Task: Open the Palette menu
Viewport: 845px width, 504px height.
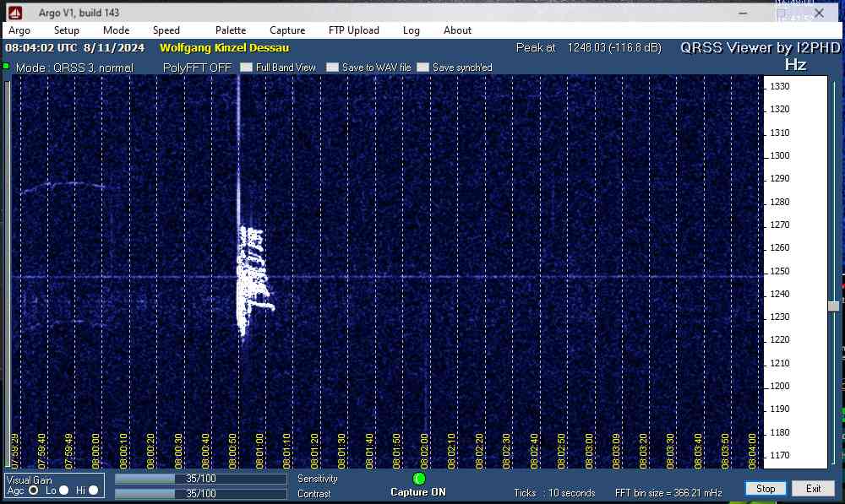Action: coord(231,30)
